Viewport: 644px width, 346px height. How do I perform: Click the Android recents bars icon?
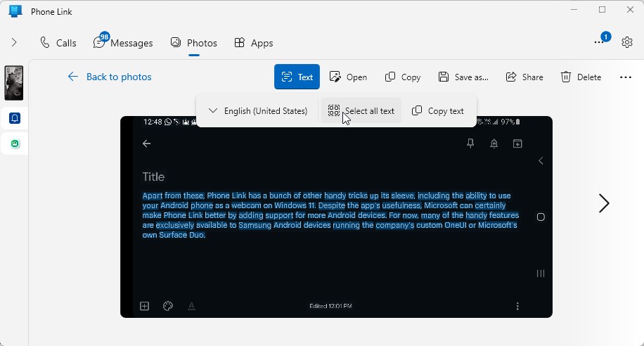click(541, 274)
